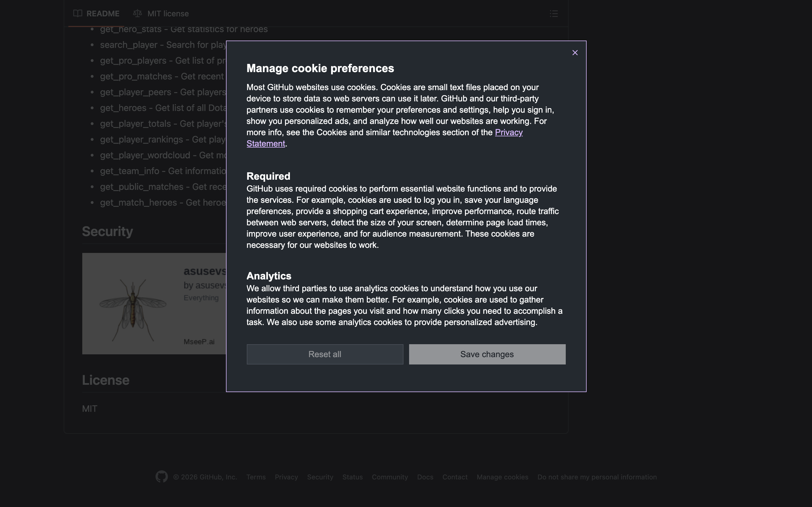This screenshot has height=507, width=812.
Task: Open the Security footer link
Action: [x=320, y=477]
